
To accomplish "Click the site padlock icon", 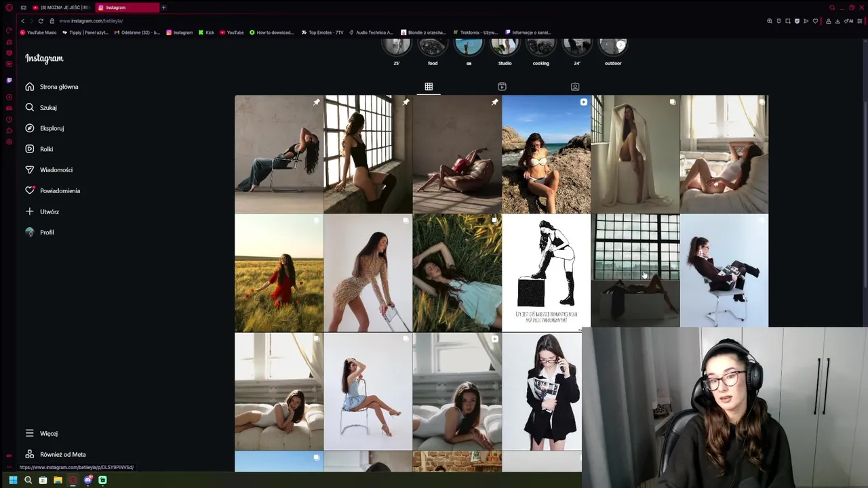I will [x=52, y=21].
